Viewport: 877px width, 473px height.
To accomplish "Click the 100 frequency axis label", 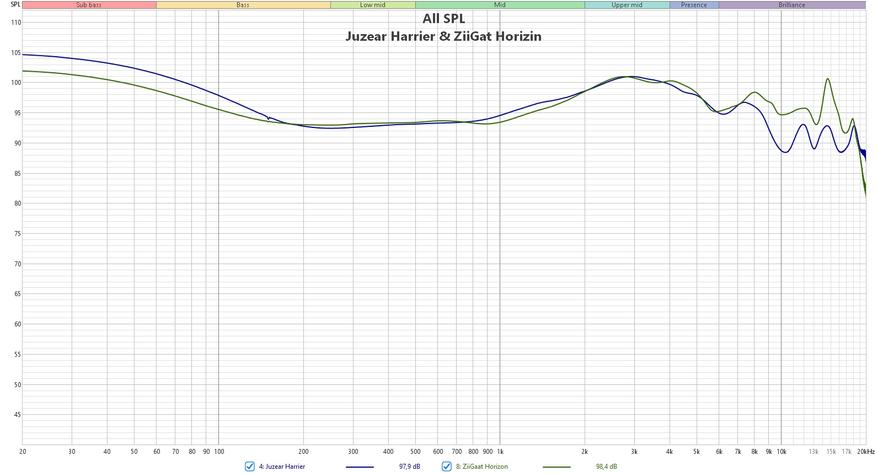I will coord(219,451).
